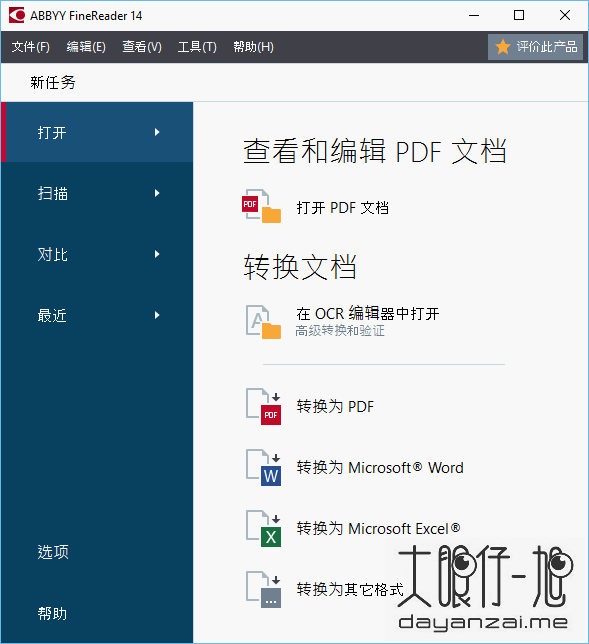
Task: Click the Open PDF document icon
Action: click(262, 206)
